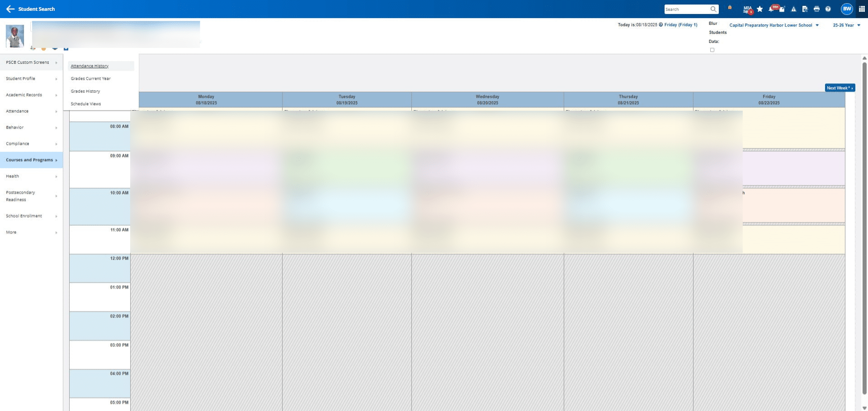The height and width of the screenshot is (411, 868).
Task: Click the Thursday 08/21/2025 column header
Action: [628, 100]
